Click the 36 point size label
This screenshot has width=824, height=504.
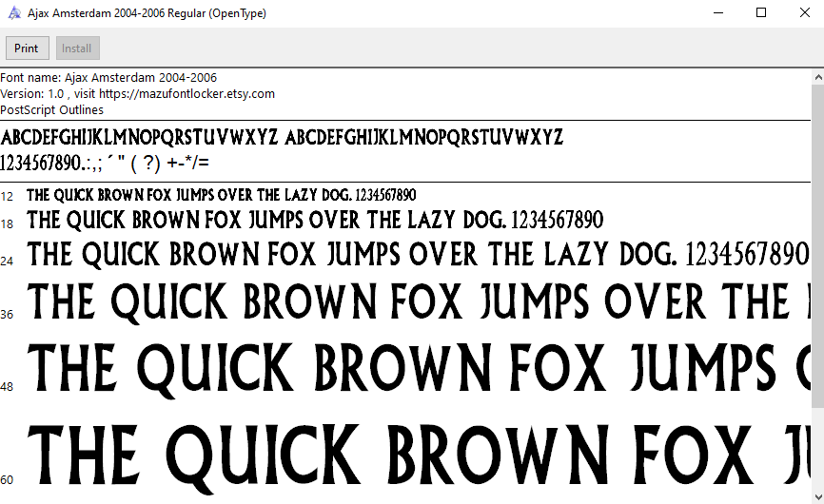pos(7,314)
